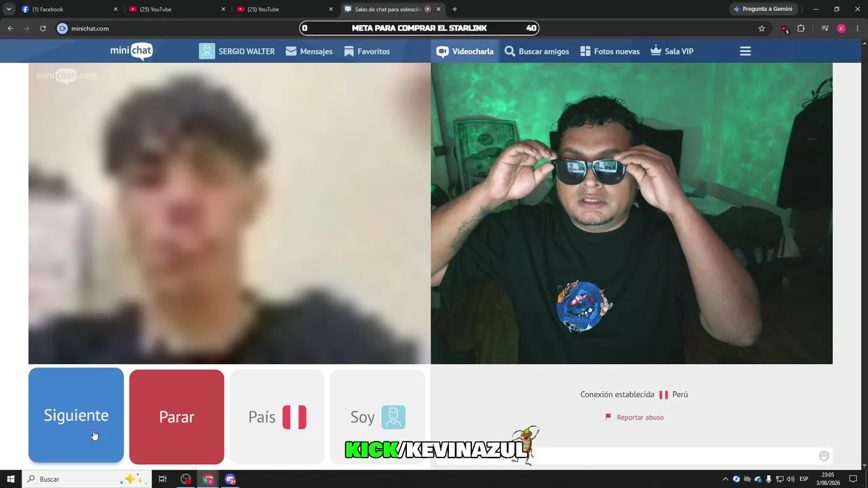Open a new browser tab
This screenshot has height=488, width=868.
click(454, 9)
